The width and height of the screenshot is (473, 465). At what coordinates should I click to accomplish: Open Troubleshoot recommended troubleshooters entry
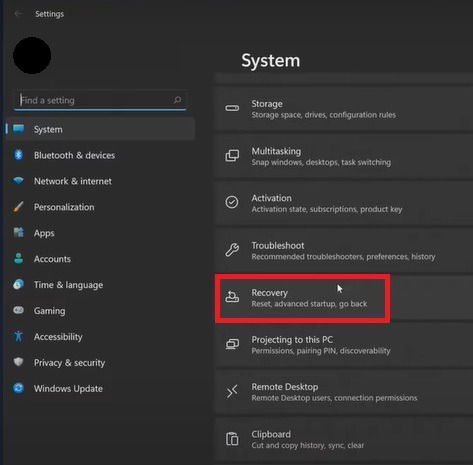344,251
